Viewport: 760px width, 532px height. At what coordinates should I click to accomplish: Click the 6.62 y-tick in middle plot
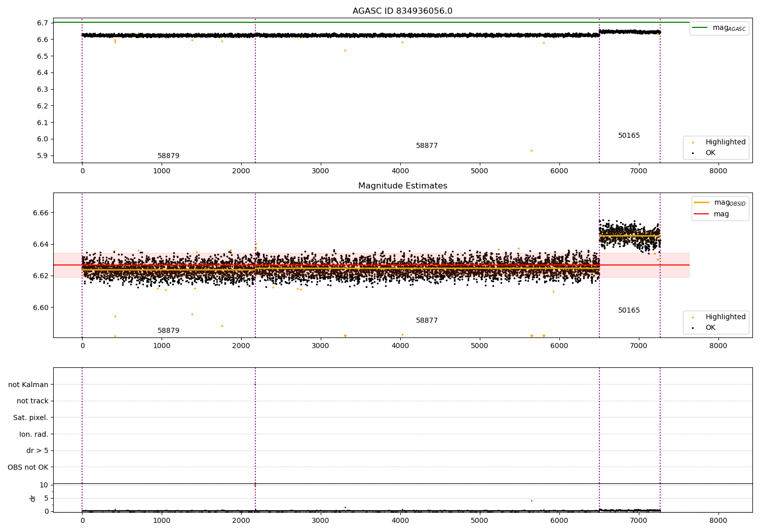[x=41, y=276]
